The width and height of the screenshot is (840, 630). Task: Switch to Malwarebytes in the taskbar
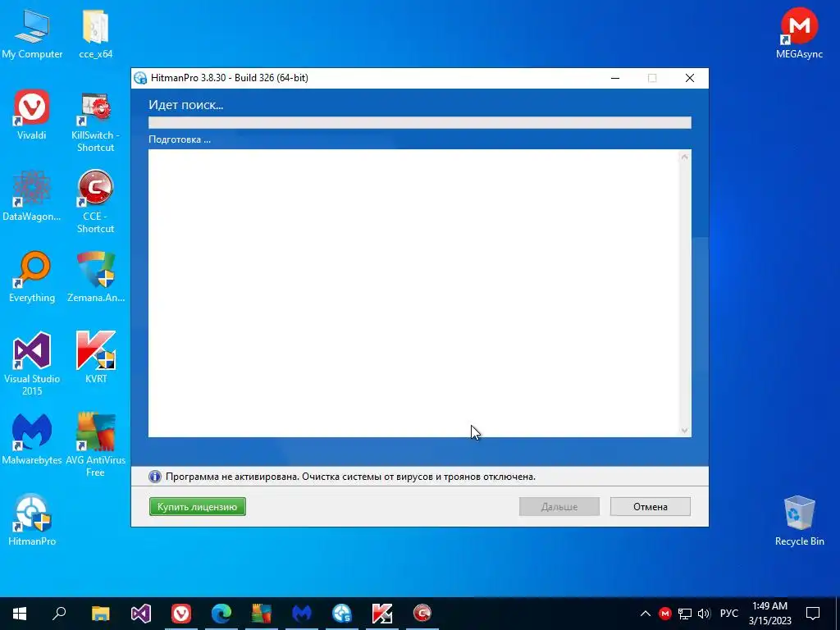coord(302,614)
